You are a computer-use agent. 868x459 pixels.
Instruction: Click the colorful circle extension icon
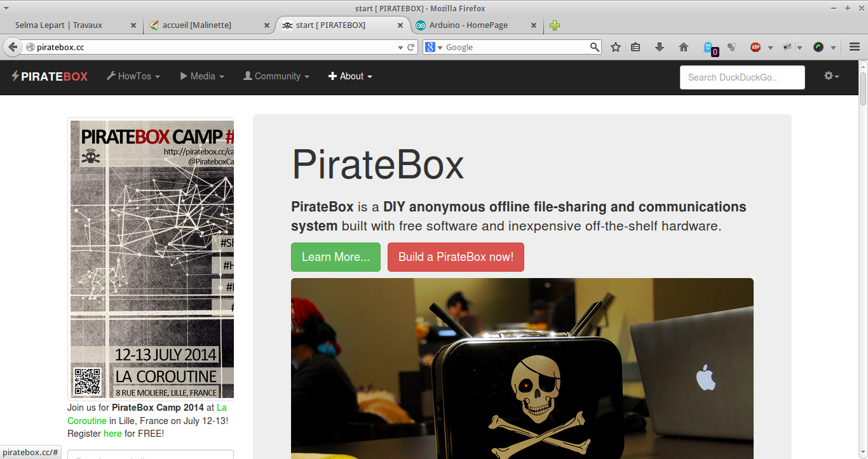818,47
